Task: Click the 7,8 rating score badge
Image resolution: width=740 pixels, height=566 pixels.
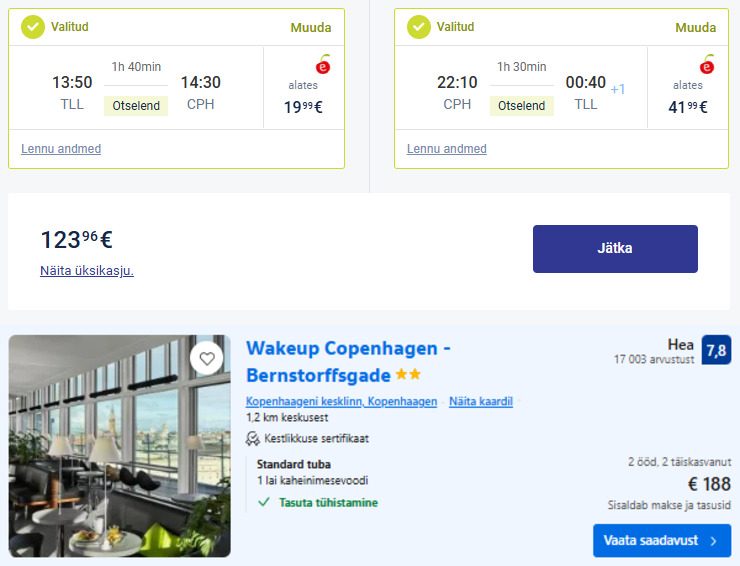Action: 716,350
